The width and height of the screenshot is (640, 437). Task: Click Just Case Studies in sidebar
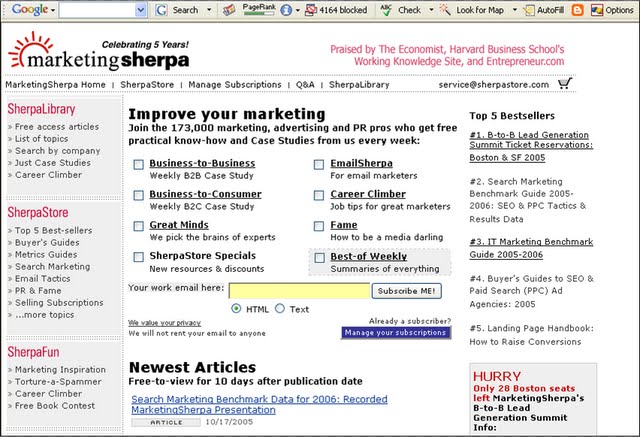pos(53,162)
